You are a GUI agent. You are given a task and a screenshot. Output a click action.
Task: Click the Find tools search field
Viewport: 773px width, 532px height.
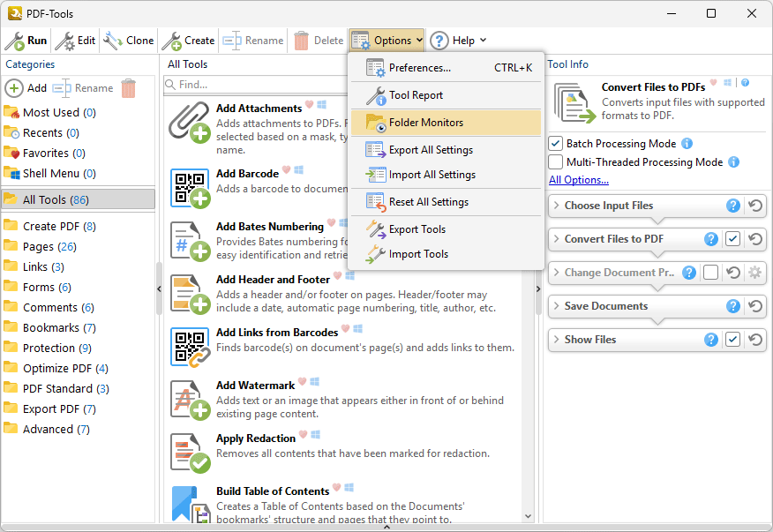click(x=257, y=85)
